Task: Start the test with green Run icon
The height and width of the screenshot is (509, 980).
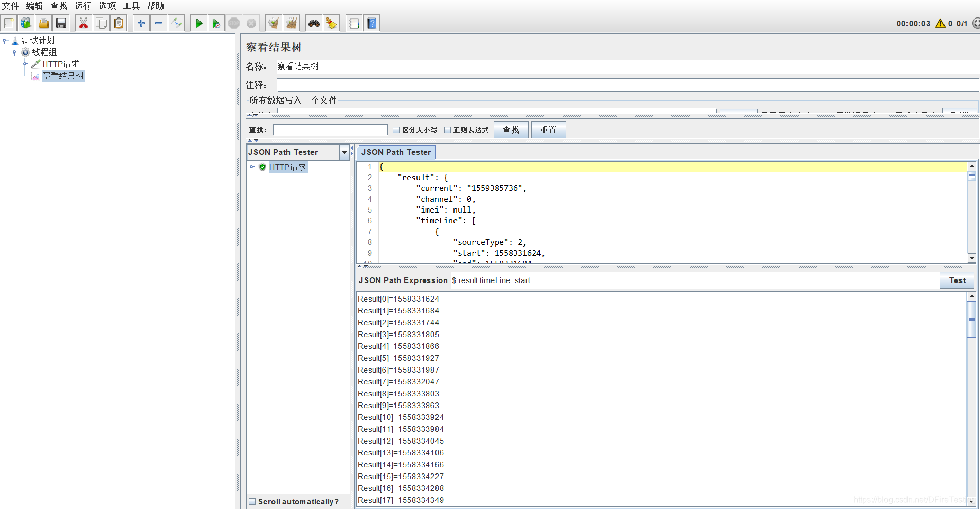Action: pyautogui.click(x=199, y=23)
